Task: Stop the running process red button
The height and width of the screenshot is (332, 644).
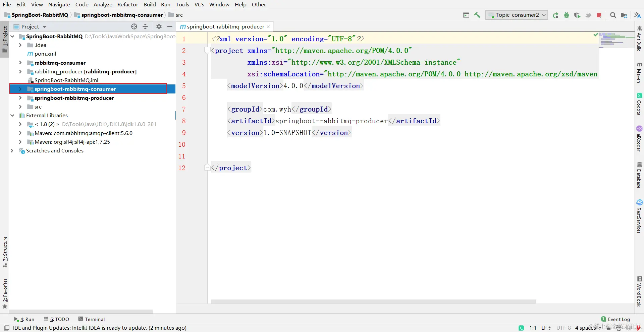Action: coord(599,15)
